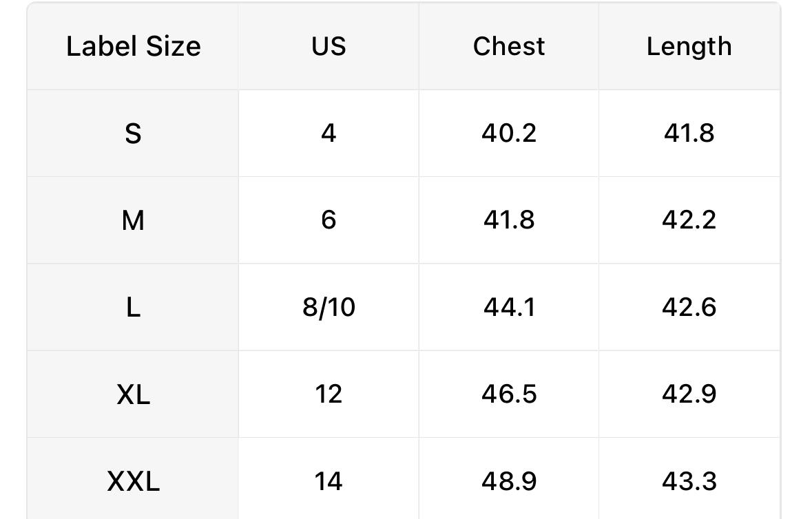This screenshot has height=519, width=812.
Task: Click US size 4 cell
Action: coord(329,133)
